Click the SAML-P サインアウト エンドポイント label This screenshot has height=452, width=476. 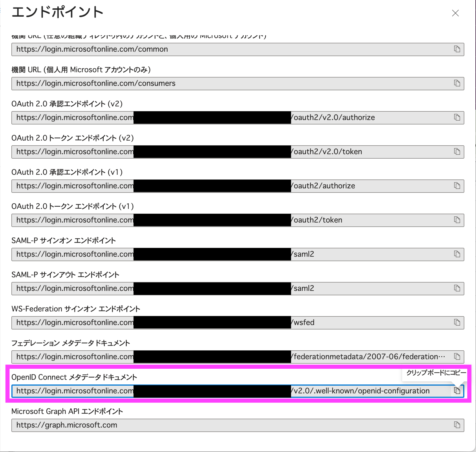[65, 275]
